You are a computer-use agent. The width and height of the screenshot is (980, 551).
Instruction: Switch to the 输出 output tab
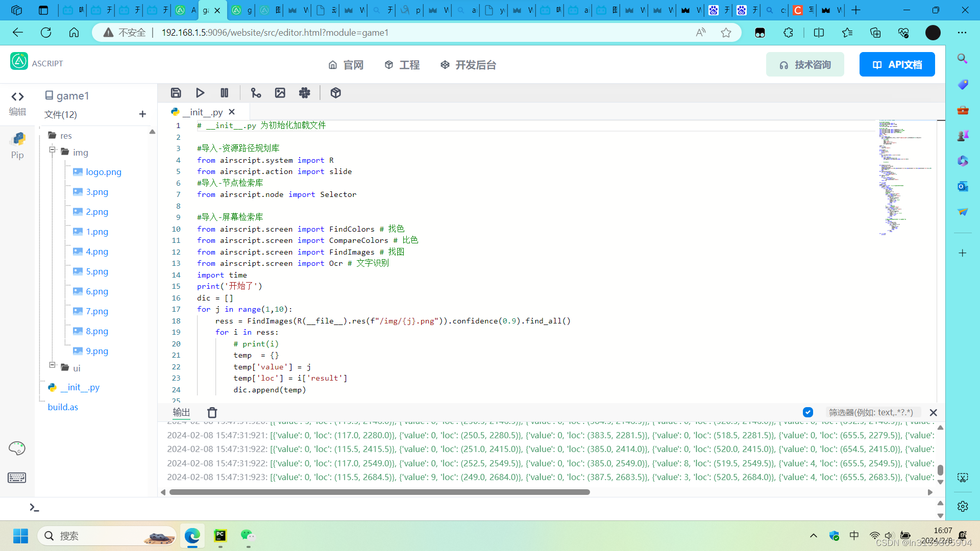pos(181,412)
